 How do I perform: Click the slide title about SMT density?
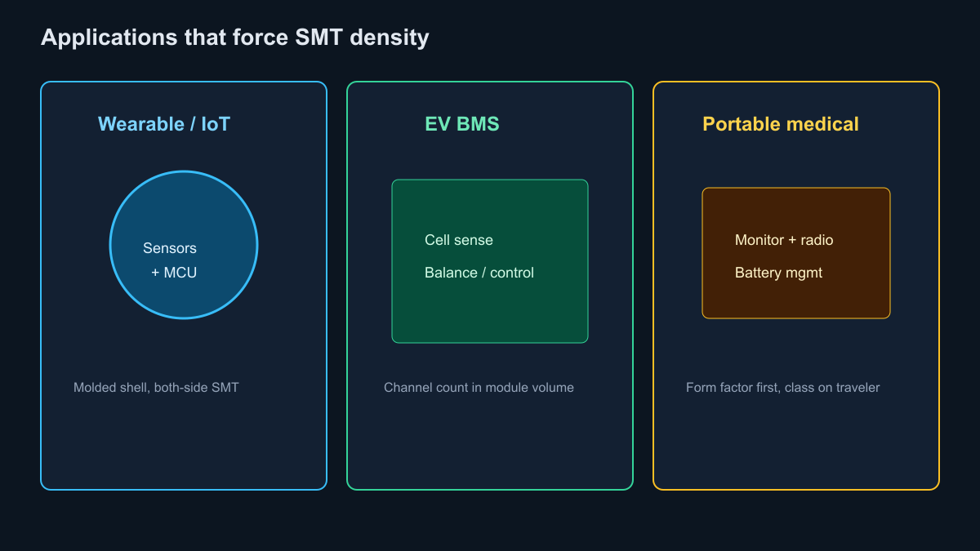(x=234, y=38)
